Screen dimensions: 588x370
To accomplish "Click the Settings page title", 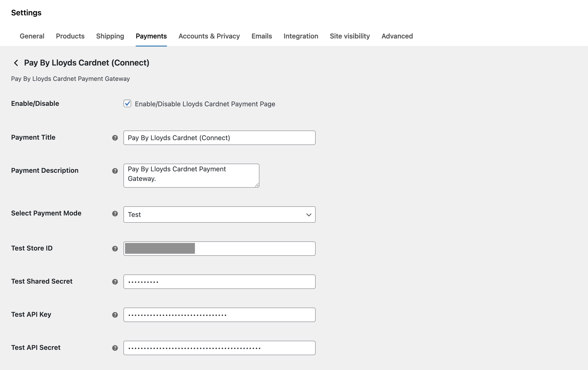I will (x=26, y=13).
